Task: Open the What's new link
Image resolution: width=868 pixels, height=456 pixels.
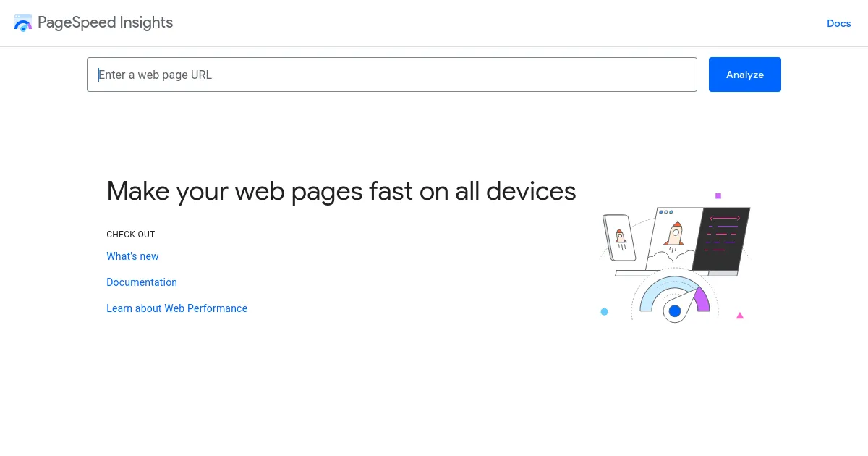Action: pos(132,256)
